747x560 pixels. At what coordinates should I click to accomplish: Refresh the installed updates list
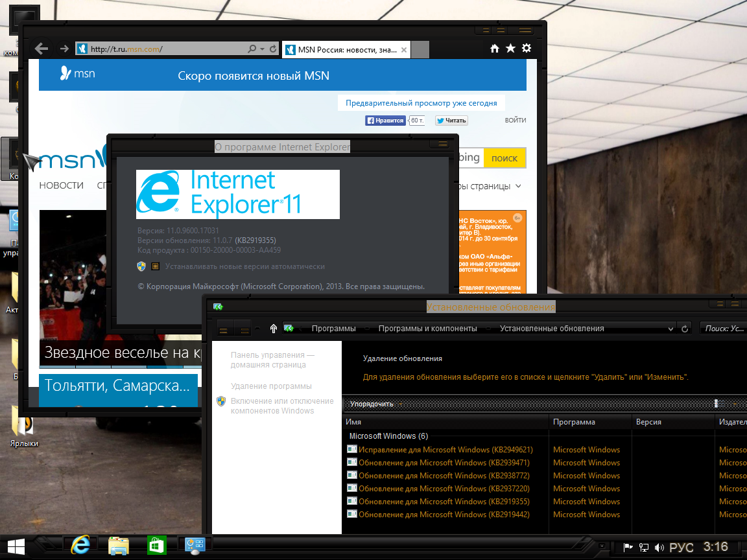click(685, 329)
